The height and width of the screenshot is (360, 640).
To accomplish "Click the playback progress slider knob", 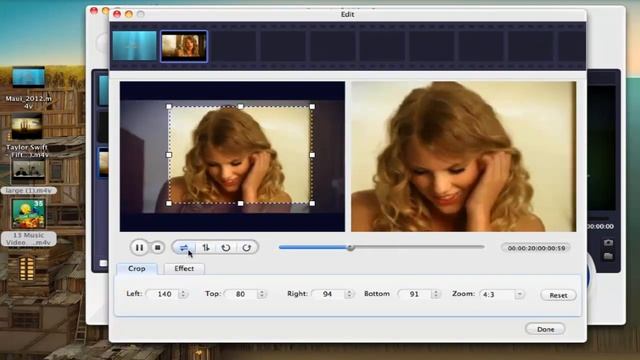I will (x=350, y=247).
